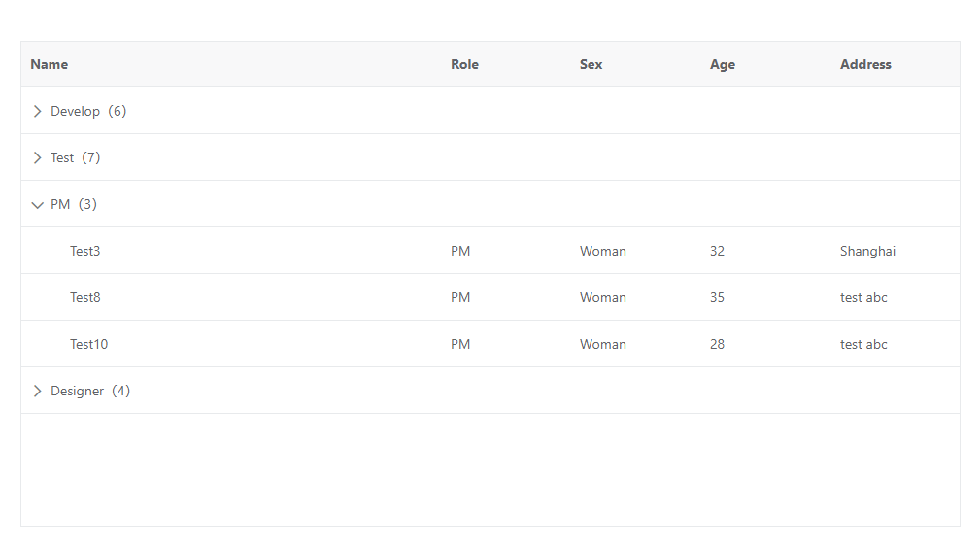
Task: Click the Role column header
Action: (464, 64)
